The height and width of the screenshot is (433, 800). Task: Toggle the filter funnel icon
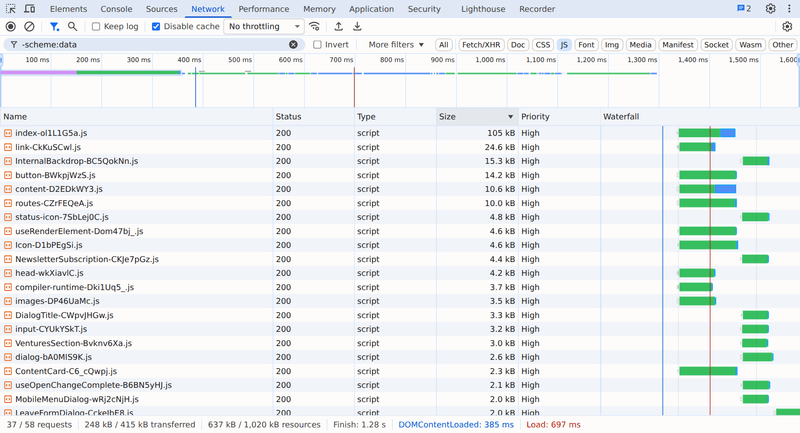54,27
